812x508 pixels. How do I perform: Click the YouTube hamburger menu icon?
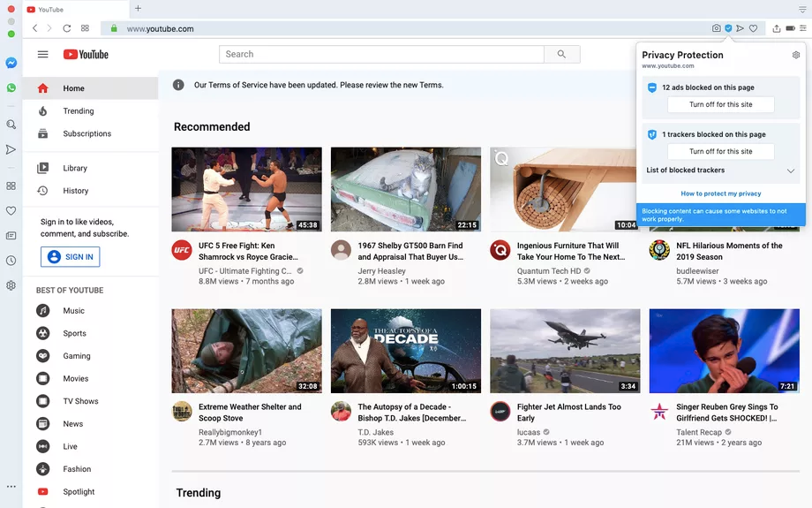point(42,55)
